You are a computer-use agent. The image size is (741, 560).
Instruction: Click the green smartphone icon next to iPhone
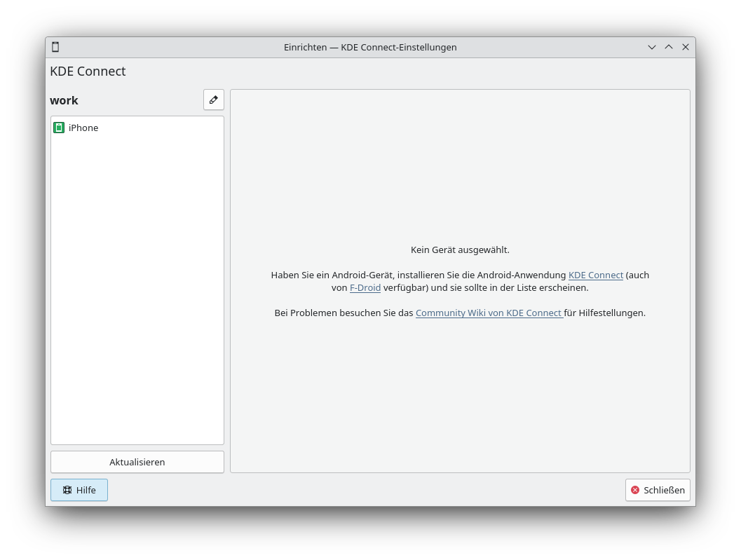58,128
